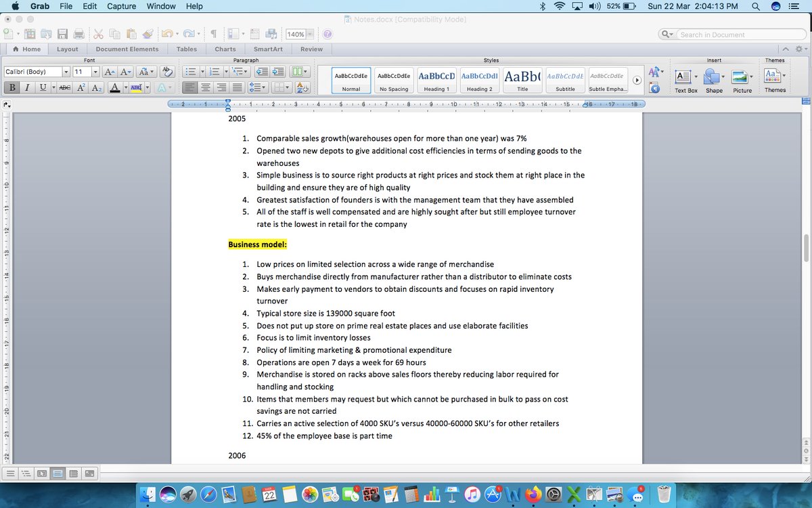The image size is (812, 508).
Task: Open the Styles pane icon
Action: click(x=654, y=88)
